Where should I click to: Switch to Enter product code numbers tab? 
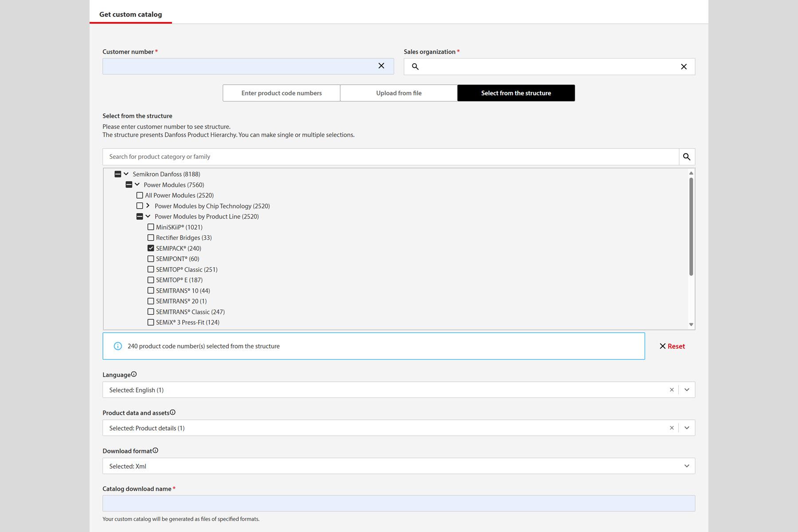coord(282,93)
